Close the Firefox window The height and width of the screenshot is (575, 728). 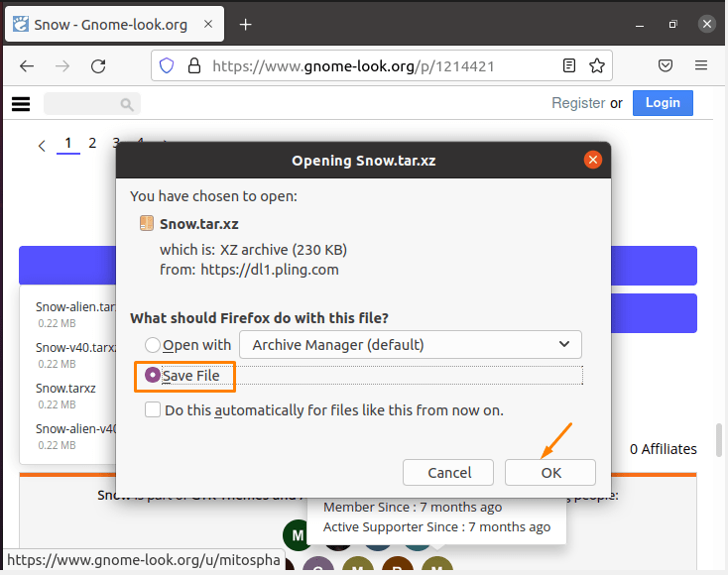point(706,24)
